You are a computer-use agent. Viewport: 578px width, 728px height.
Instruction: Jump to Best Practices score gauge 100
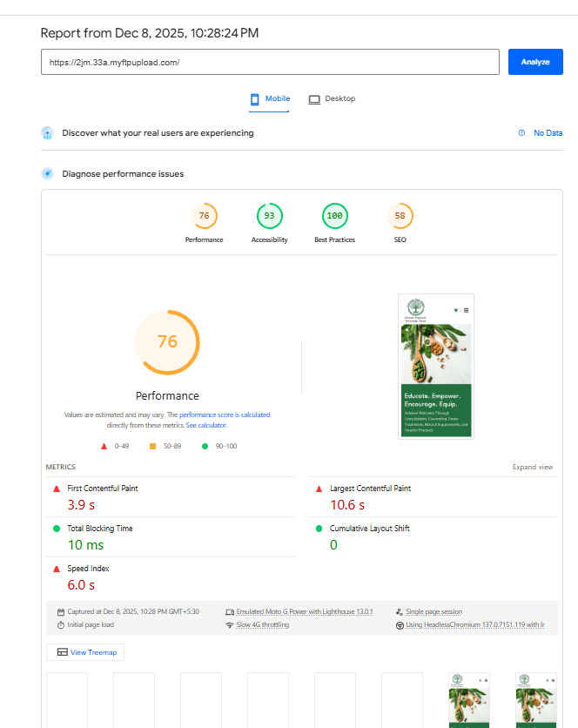click(334, 216)
